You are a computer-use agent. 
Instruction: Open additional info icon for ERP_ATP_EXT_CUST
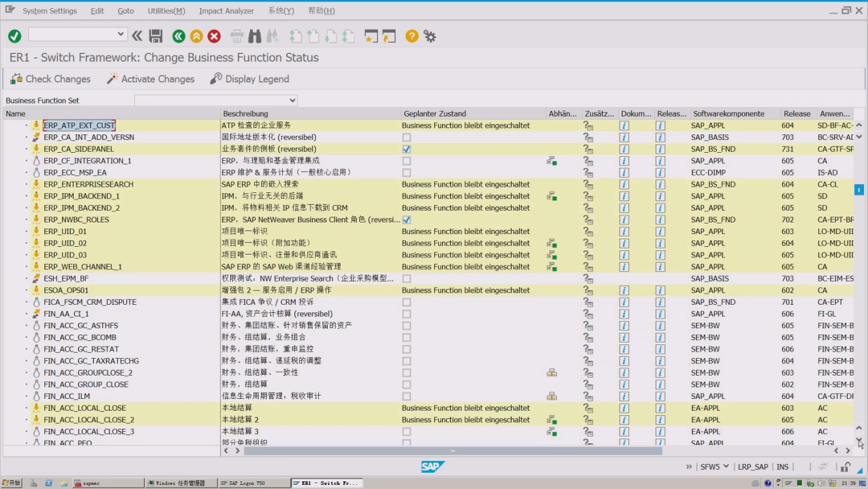tap(588, 125)
